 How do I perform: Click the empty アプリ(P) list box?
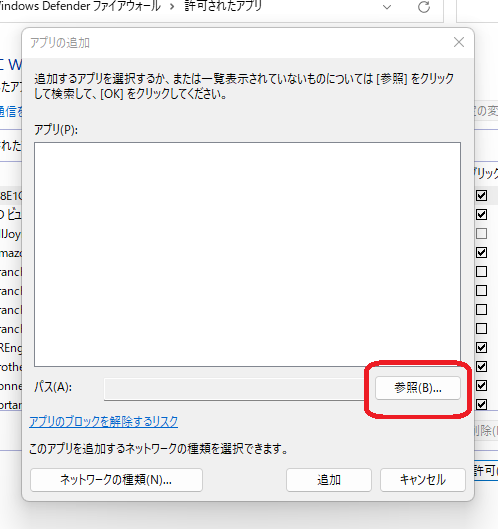point(247,254)
